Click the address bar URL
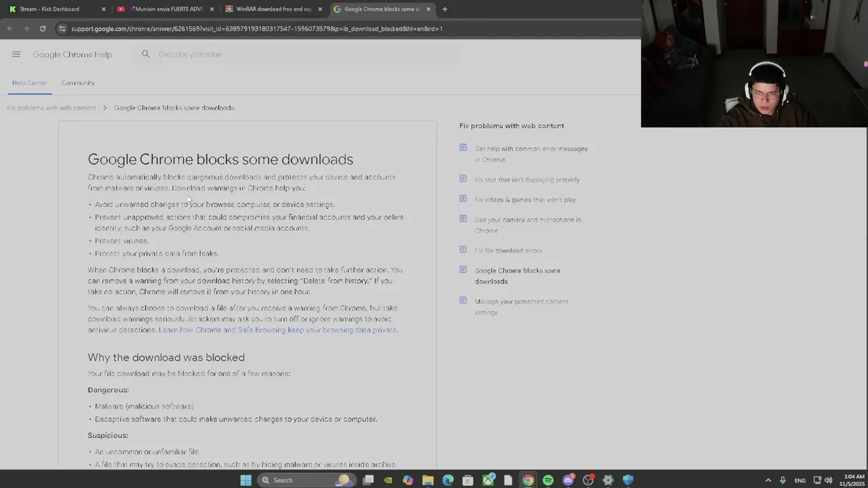This screenshot has width=868, height=488. pos(256,28)
